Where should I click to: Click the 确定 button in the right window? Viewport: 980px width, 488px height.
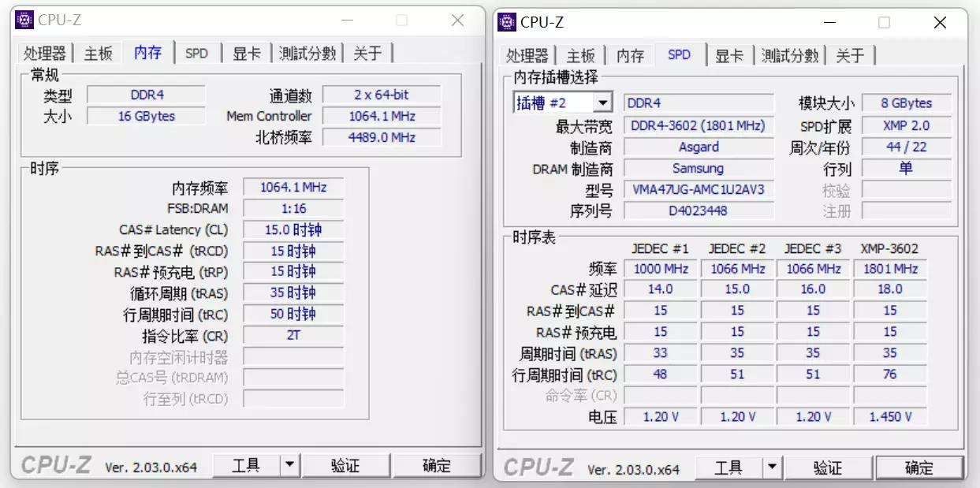pos(919,468)
